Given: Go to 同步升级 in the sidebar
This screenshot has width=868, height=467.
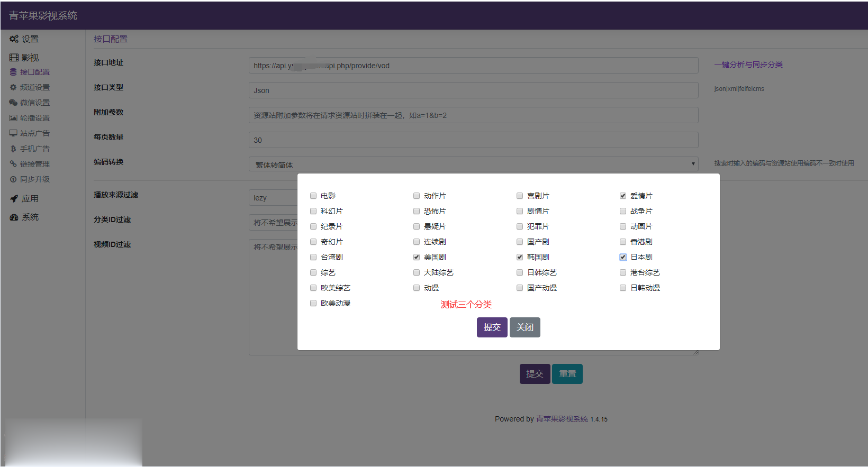Looking at the screenshot, I should coord(34,179).
